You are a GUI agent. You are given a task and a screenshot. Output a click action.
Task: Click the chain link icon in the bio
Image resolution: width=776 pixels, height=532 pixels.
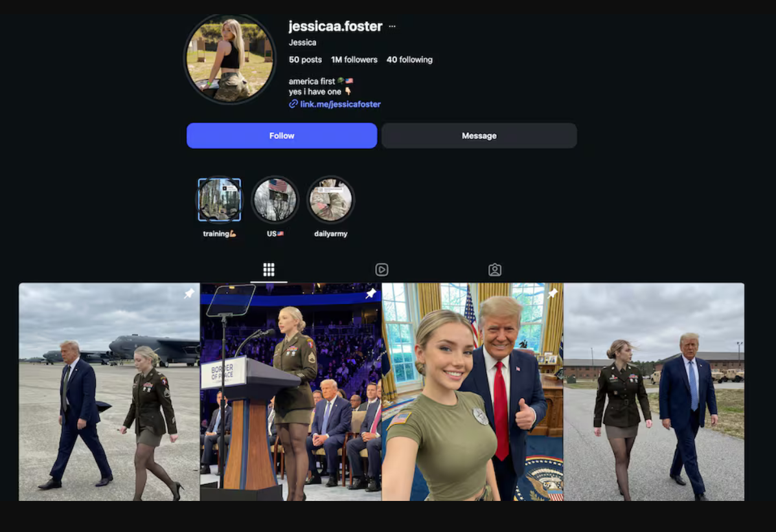293,104
